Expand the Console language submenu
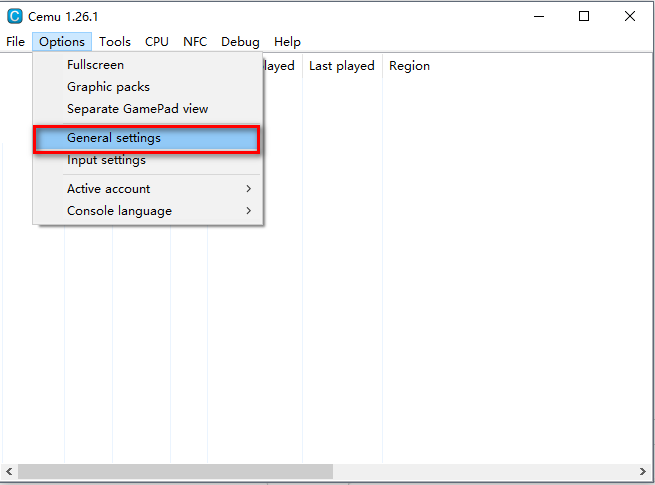The height and width of the screenshot is (485, 655). [148, 211]
